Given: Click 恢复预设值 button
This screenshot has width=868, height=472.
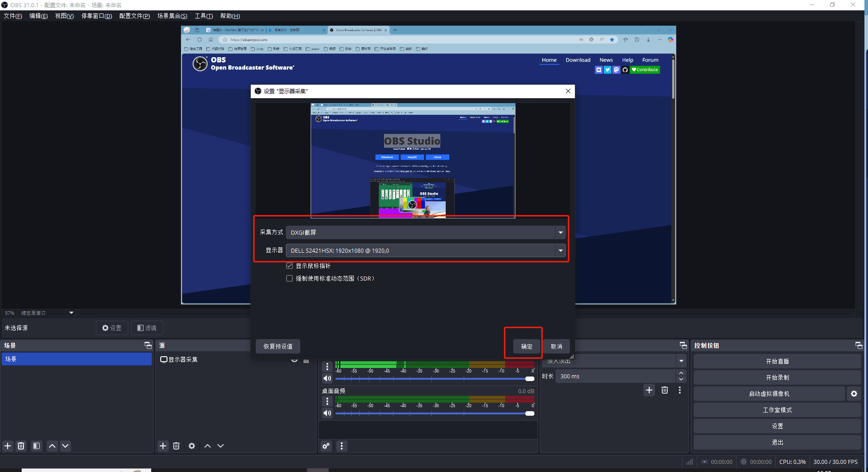Looking at the screenshot, I should [278, 346].
